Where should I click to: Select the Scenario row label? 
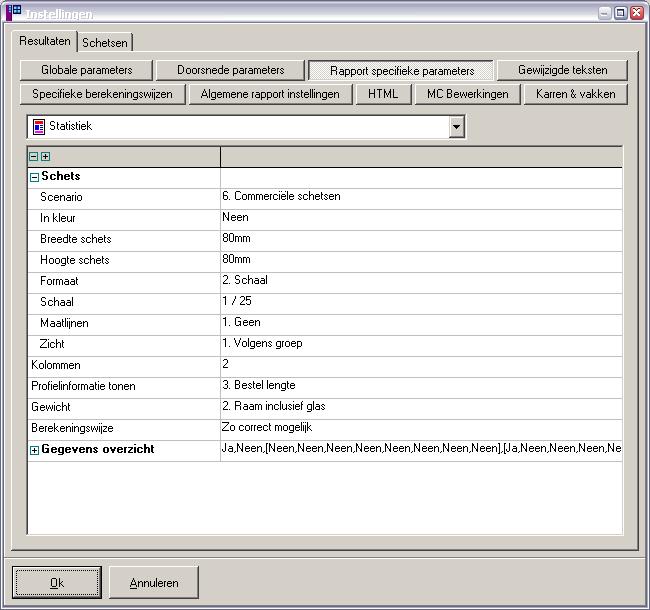61,197
